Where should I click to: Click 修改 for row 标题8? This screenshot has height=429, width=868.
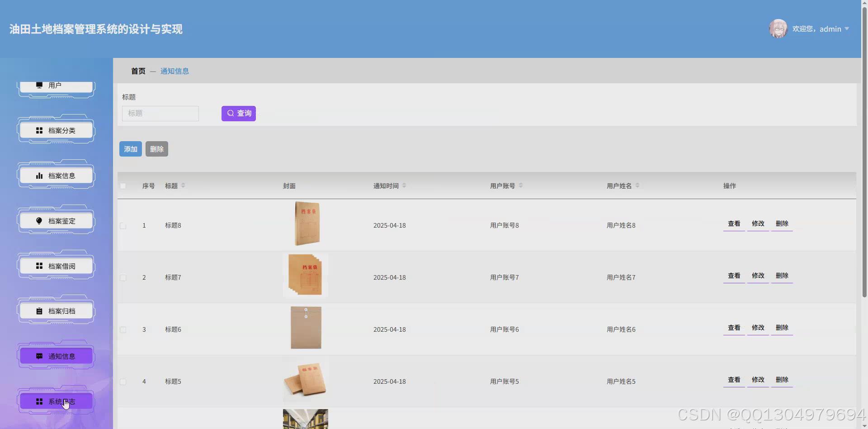coord(758,224)
